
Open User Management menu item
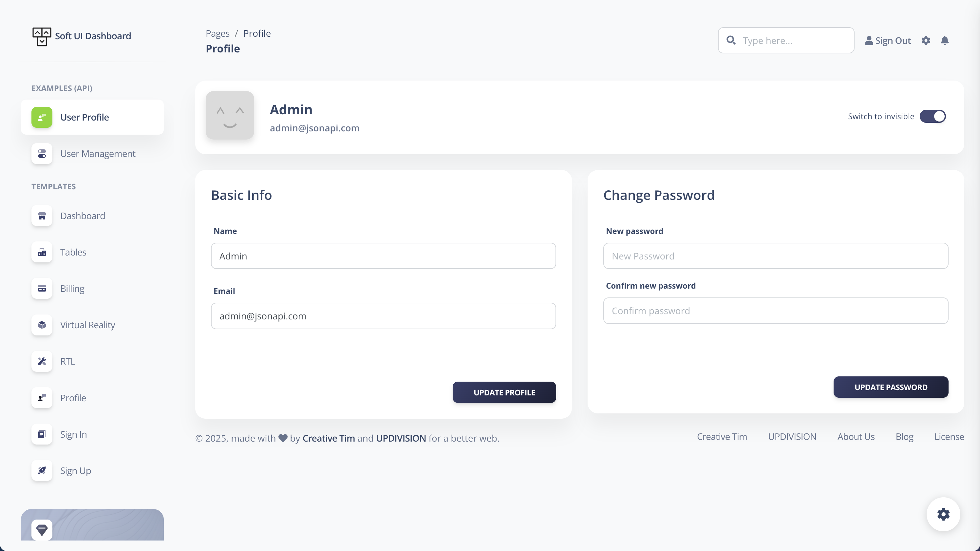pyautogui.click(x=97, y=154)
